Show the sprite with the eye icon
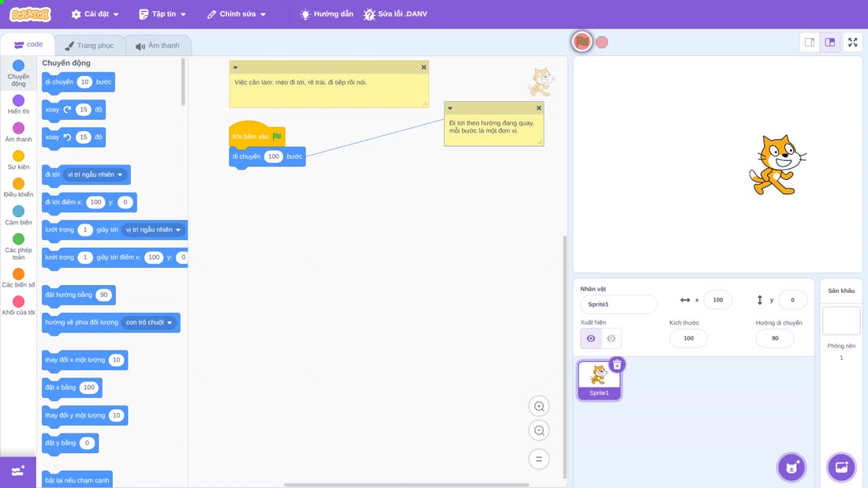Image resolution: width=868 pixels, height=488 pixels. coord(591,339)
